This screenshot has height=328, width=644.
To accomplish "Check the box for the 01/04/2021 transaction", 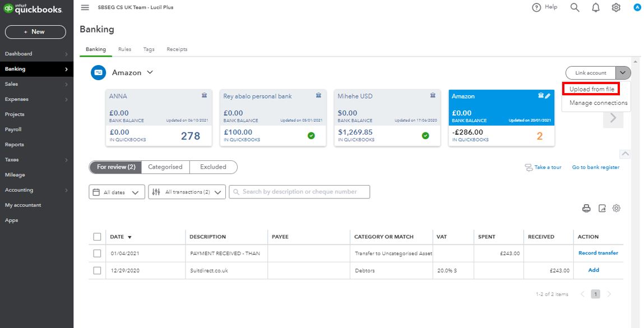I will point(97,253).
